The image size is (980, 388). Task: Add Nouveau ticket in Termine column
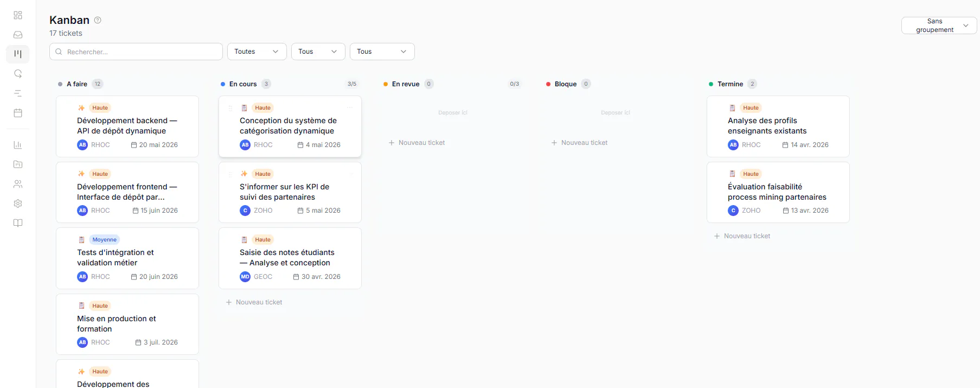tap(742, 236)
